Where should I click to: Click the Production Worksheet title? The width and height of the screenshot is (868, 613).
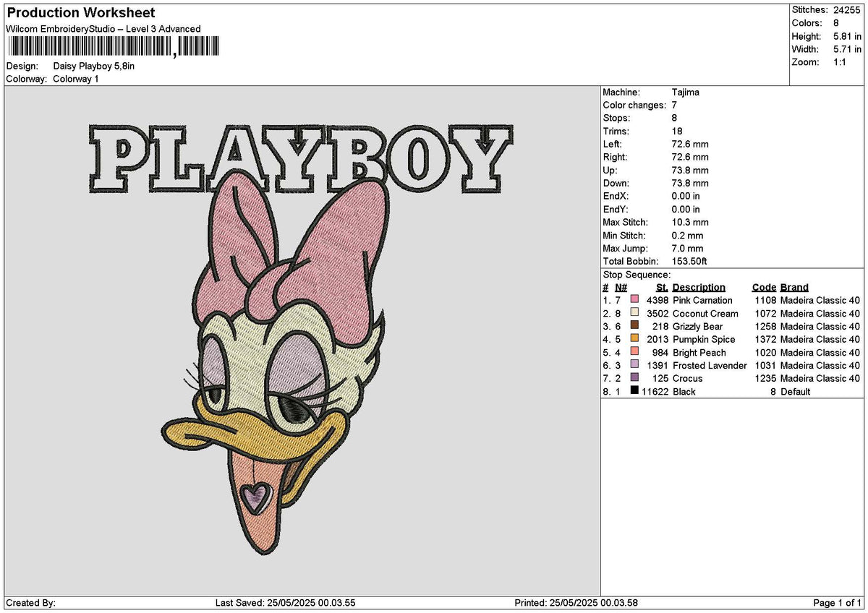click(x=80, y=13)
